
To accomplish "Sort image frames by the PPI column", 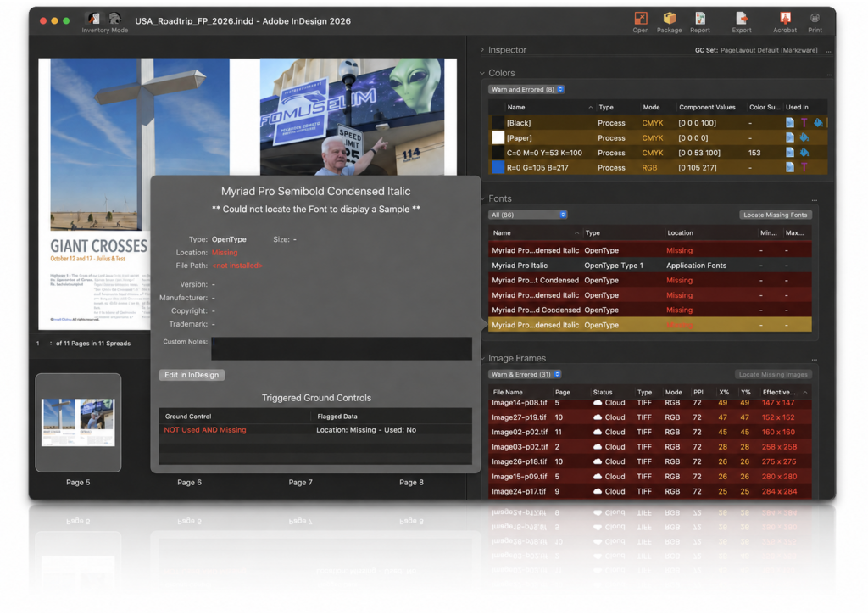I will click(698, 392).
